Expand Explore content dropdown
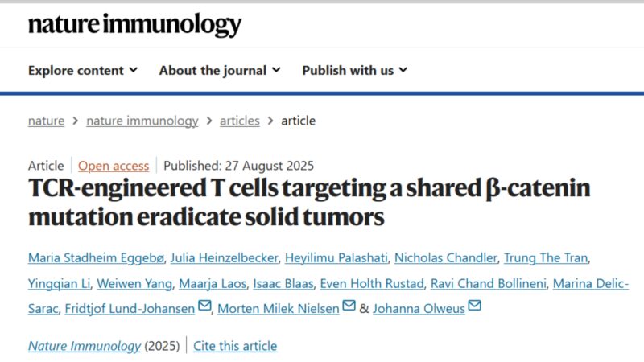 click(83, 71)
